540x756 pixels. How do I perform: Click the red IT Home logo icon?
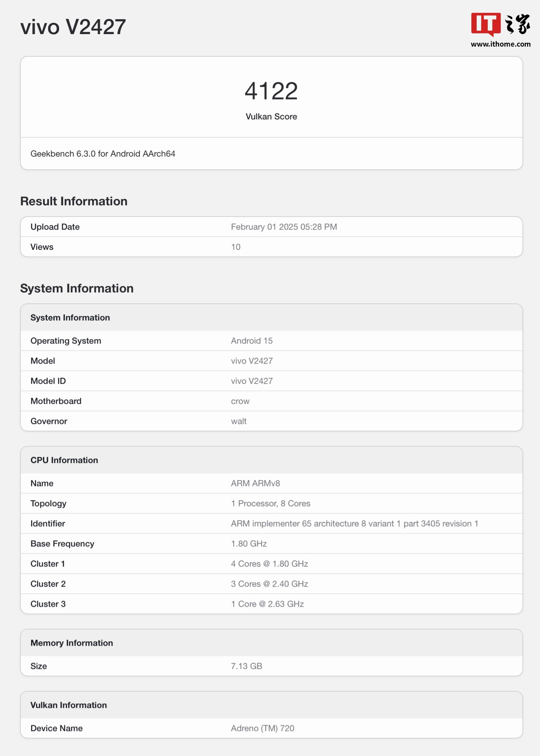click(486, 24)
